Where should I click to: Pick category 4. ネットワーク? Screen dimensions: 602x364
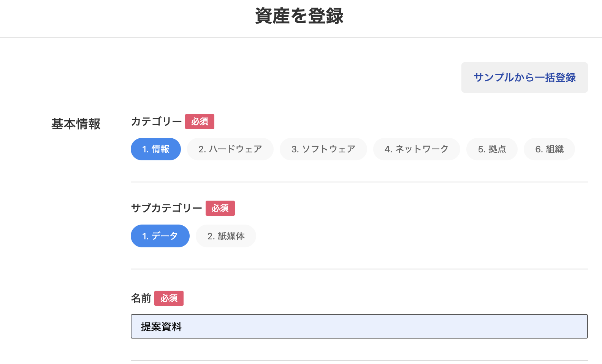click(x=417, y=149)
